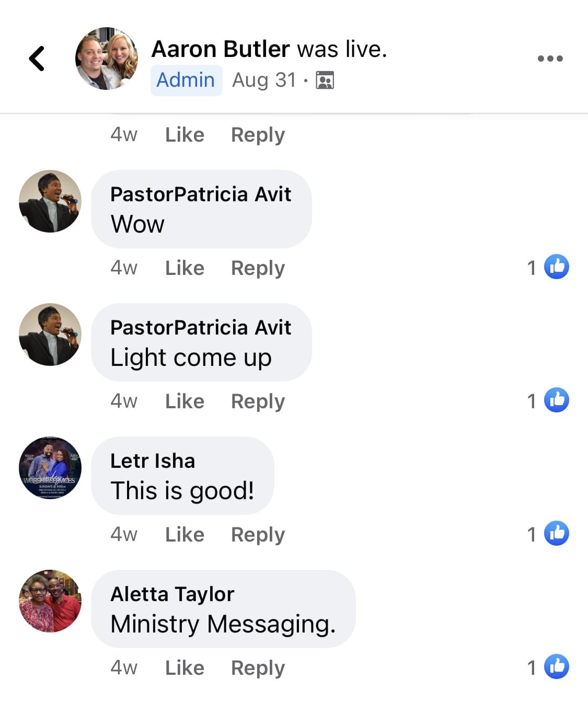Open PastorPatricia Avit avatar beside Wow comment
Image resolution: width=588 pixels, height=702 pixels.
50,201
